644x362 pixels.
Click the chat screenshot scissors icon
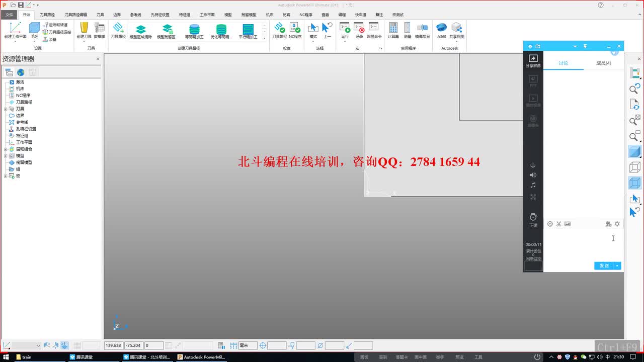click(x=558, y=224)
